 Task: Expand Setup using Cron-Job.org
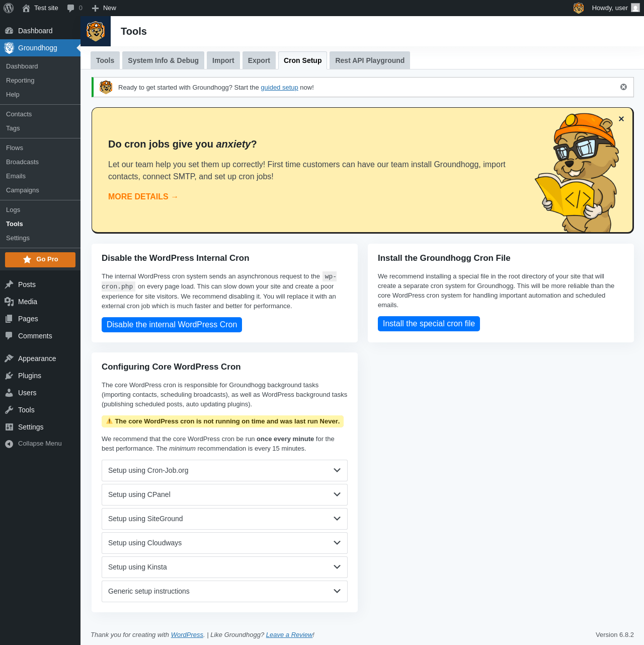coord(224,470)
